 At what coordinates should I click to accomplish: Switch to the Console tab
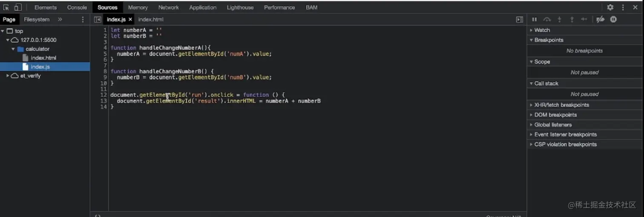77,7
